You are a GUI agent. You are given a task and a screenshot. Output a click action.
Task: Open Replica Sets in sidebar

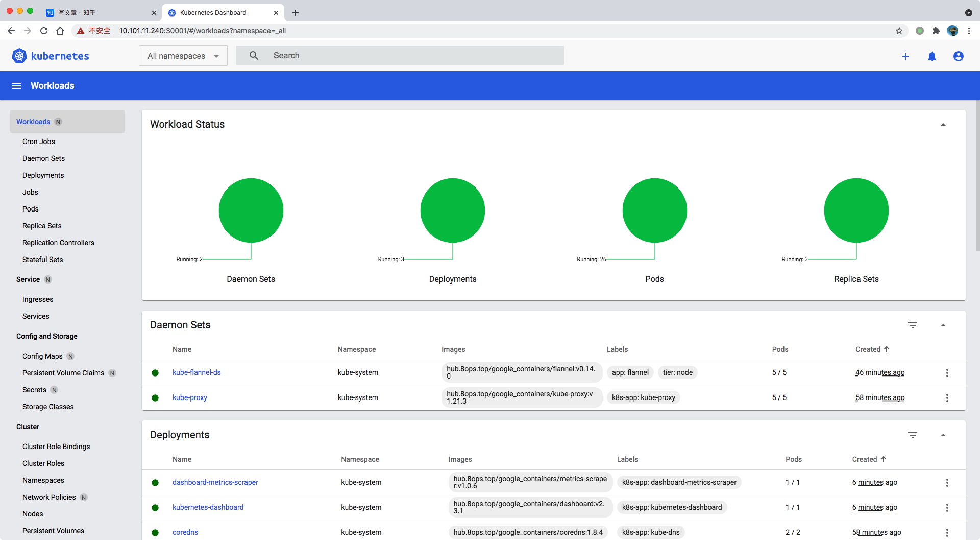click(42, 226)
